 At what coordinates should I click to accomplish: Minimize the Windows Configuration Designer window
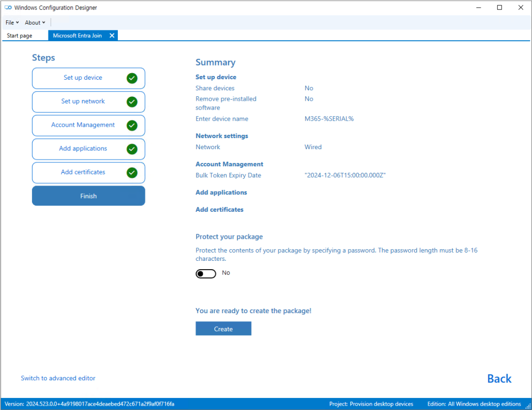[479, 8]
